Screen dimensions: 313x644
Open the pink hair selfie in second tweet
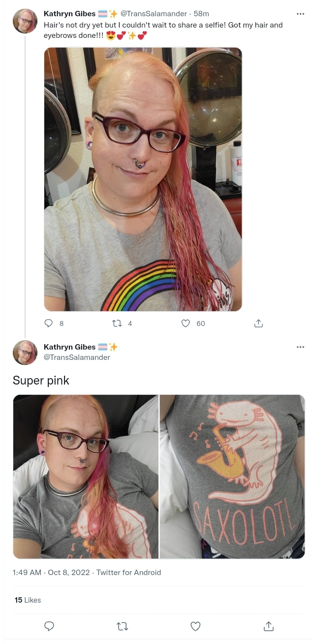pyautogui.click(x=86, y=477)
